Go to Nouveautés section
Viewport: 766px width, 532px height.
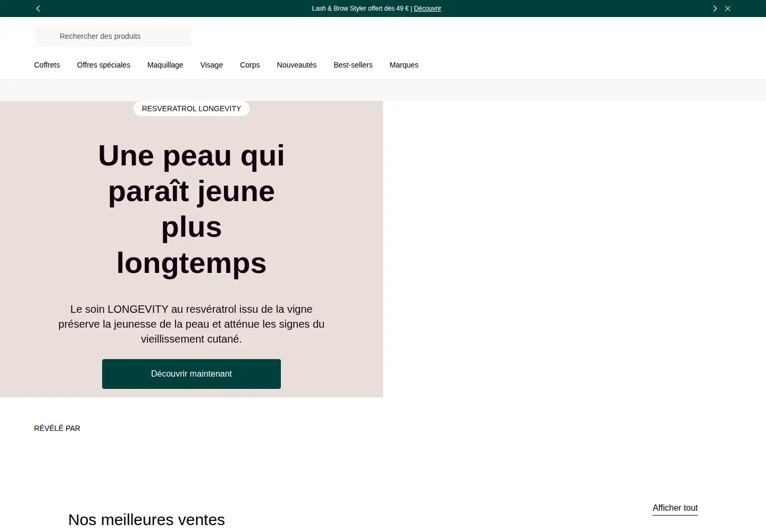point(297,65)
